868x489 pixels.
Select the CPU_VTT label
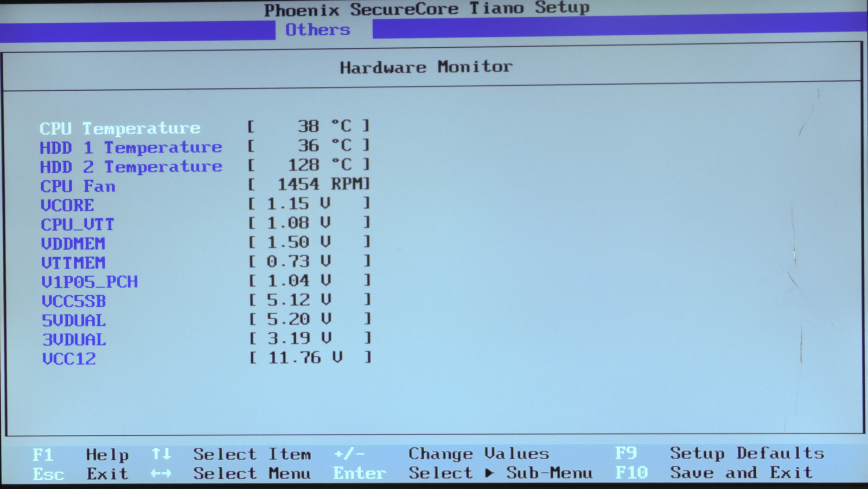78,224
